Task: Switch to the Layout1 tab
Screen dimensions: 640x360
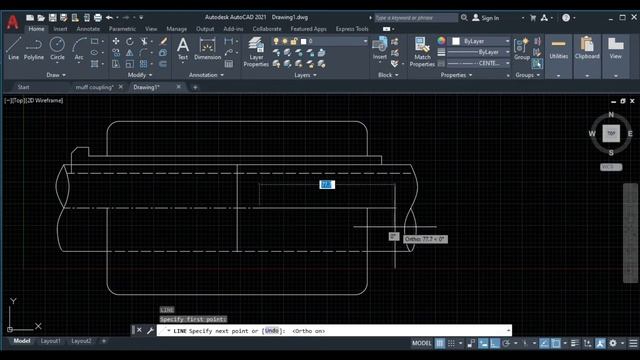Action: click(51, 341)
